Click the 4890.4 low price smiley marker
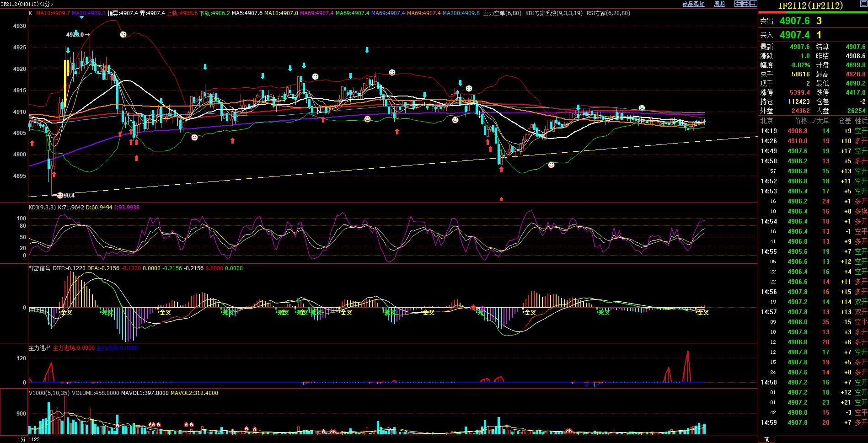The height and width of the screenshot is (443, 868). coord(60,195)
